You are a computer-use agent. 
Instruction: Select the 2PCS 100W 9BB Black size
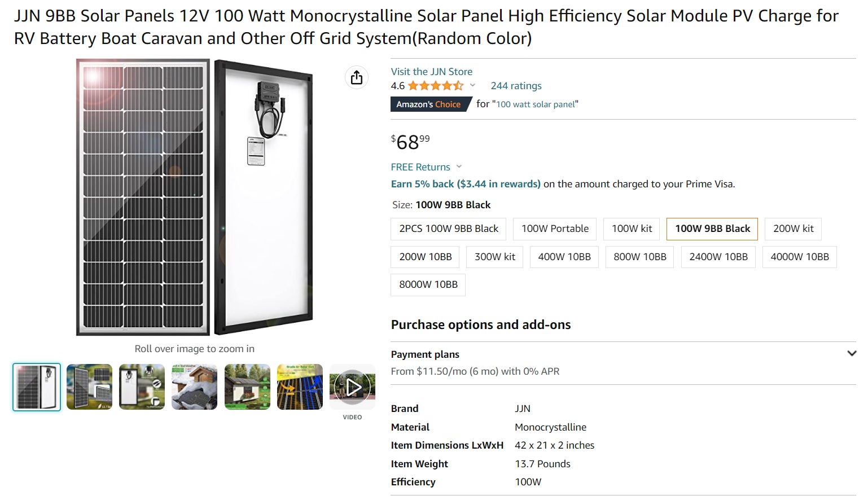(x=449, y=229)
